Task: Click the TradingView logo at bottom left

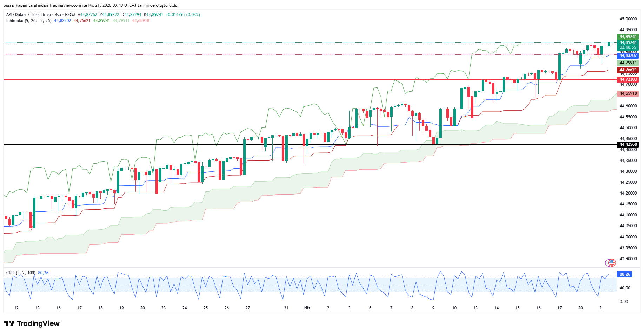Action: click(9, 323)
